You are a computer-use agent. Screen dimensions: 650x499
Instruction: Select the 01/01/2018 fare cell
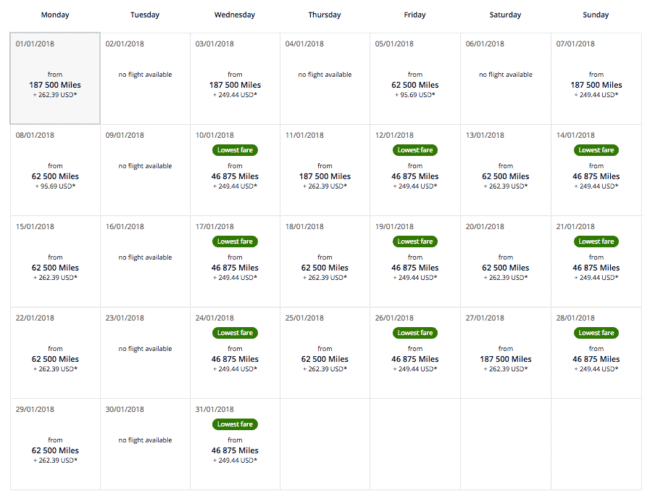55,78
